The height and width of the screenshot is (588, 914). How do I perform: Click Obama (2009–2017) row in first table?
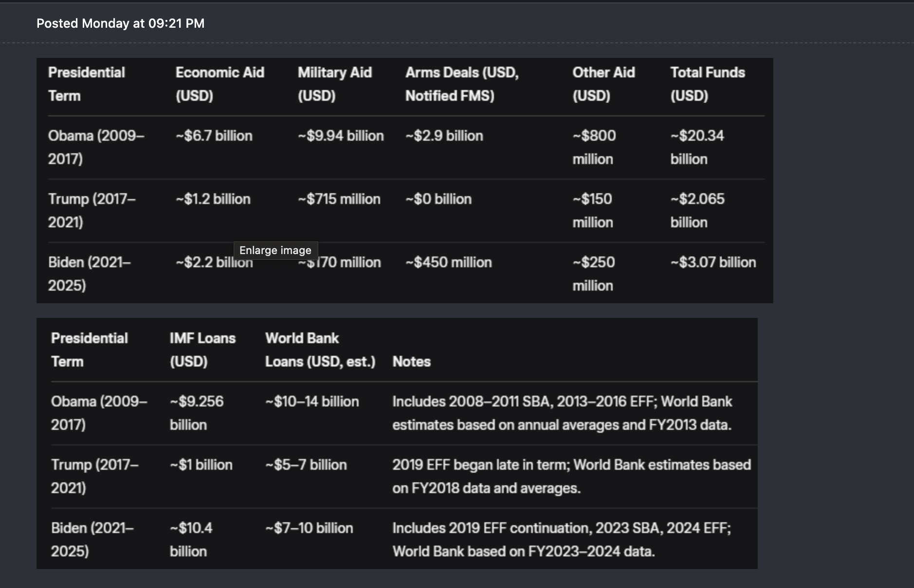click(x=406, y=147)
